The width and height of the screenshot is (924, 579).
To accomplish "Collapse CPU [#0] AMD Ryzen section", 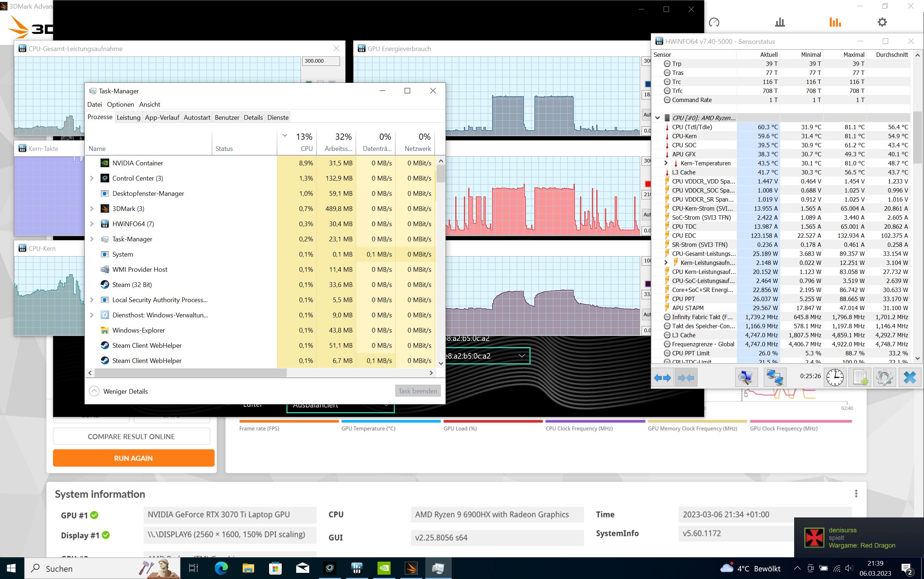I will [x=657, y=118].
